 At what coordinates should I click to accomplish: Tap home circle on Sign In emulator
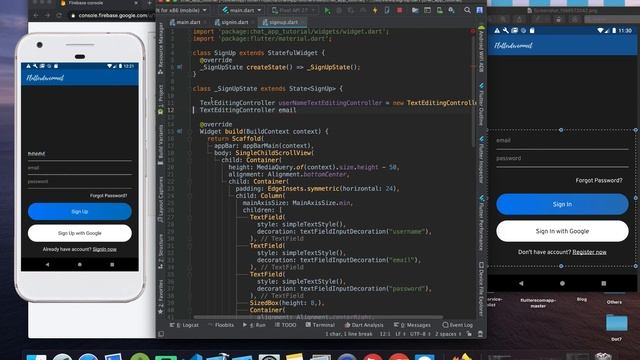pos(562,283)
